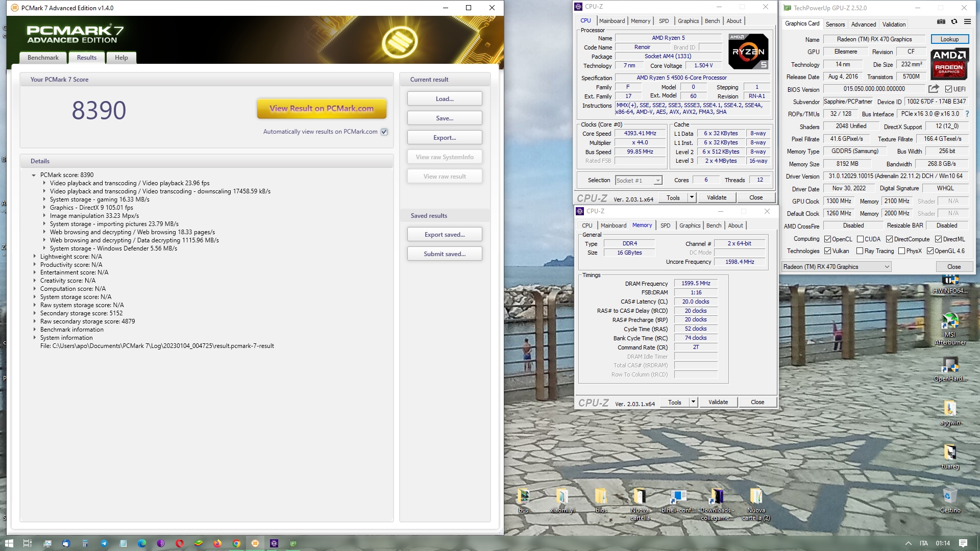Open the aggwin desktop icon
The width and height of the screenshot is (980, 551).
(x=950, y=413)
